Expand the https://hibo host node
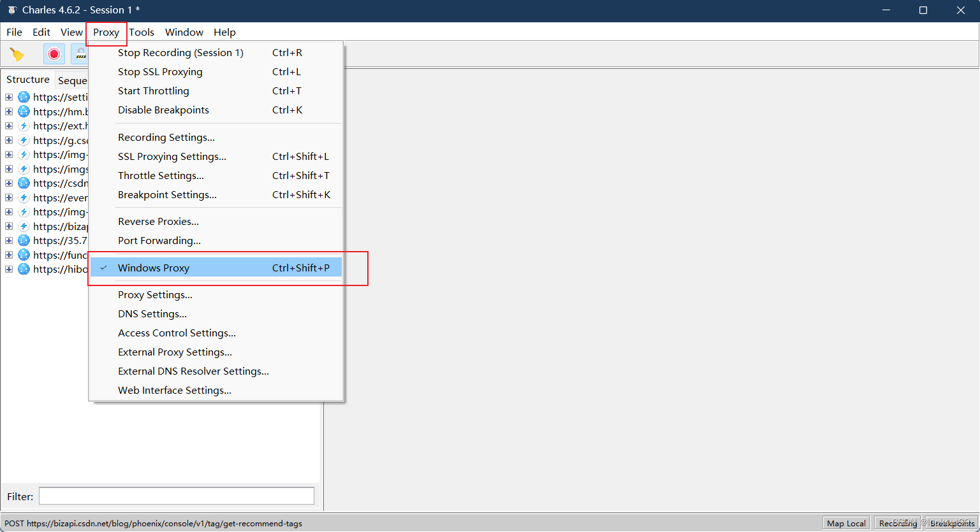Viewport: 980px width, 532px height. (x=9, y=270)
